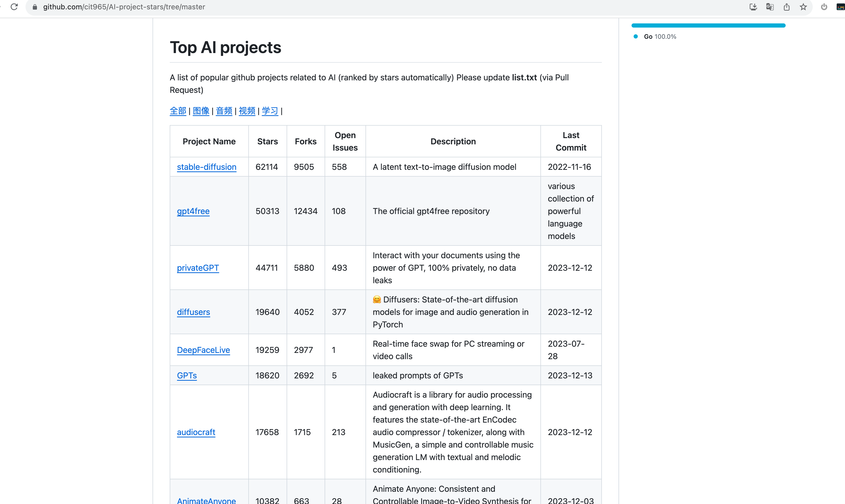Open the download manager icon in the toolbar
The height and width of the screenshot is (504, 845).
tap(753, 7)
